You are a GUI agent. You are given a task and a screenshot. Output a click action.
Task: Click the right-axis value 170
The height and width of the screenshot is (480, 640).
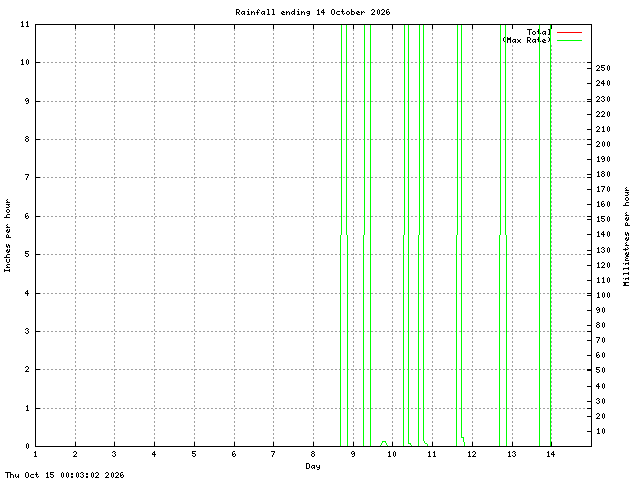point(603,189)
